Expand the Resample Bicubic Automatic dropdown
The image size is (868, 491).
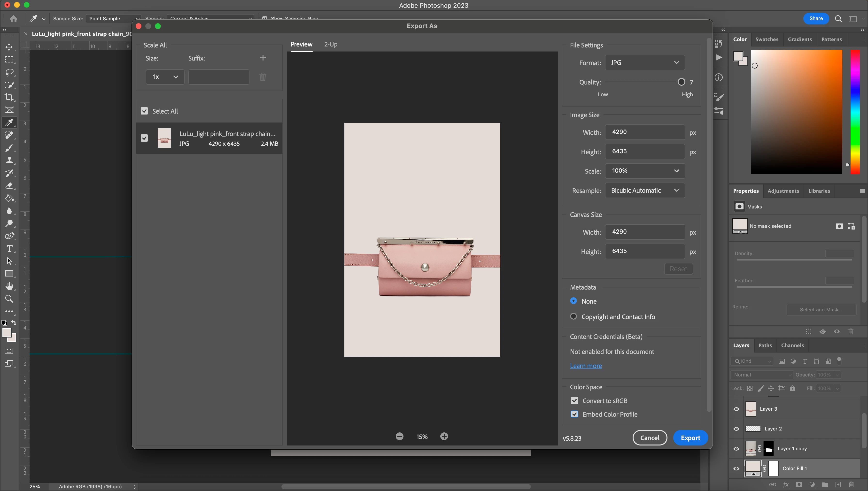(x=645, y=191)
